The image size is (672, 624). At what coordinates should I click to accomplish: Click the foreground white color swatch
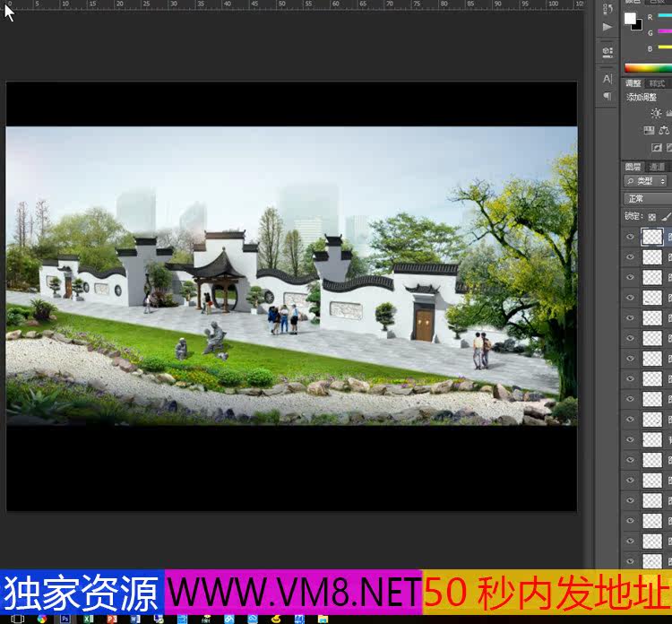point(630,18)
